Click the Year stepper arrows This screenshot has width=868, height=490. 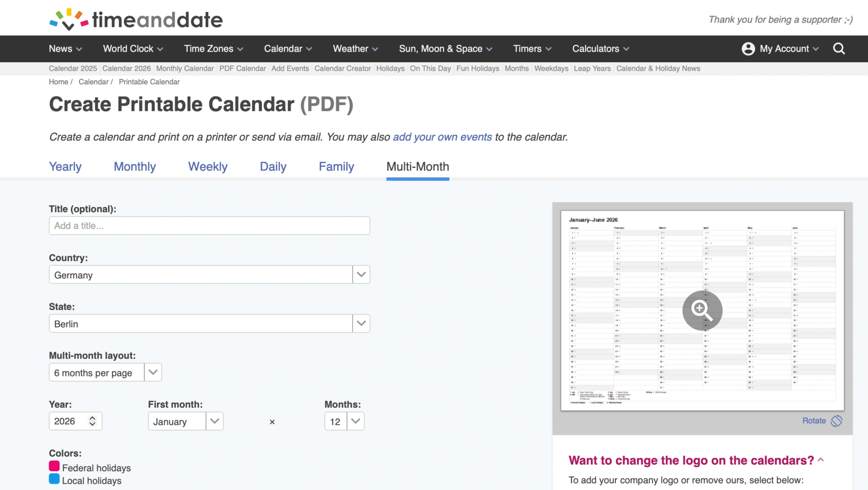[x=92, y=421]
